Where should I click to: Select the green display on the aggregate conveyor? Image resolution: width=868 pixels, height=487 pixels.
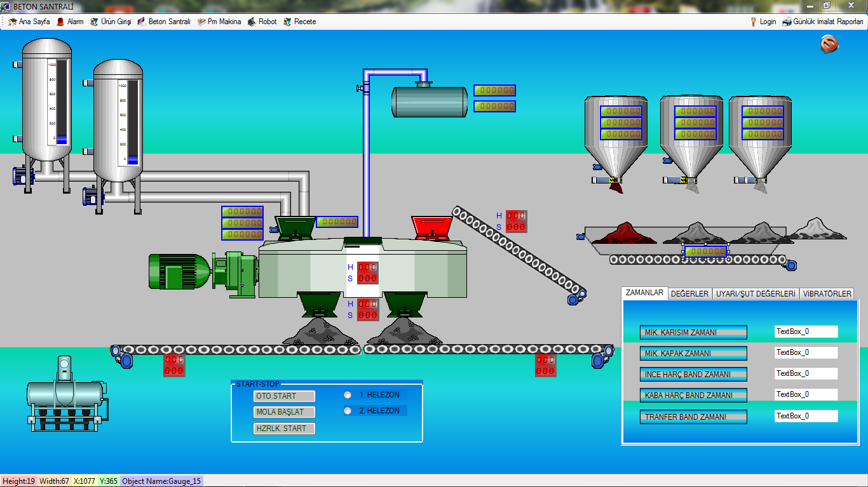[x=705, y=251]
